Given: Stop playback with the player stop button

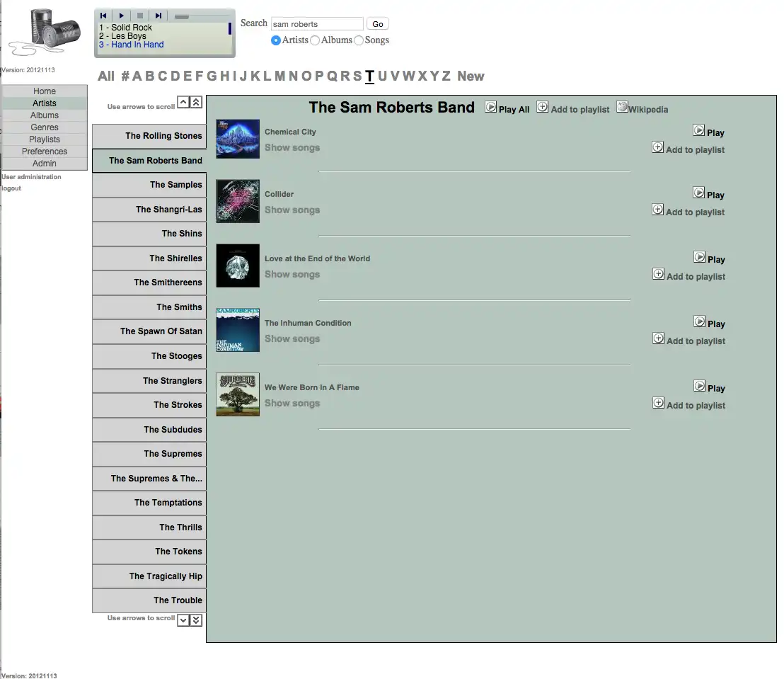Looking at the screenshot, I should 140,16.
